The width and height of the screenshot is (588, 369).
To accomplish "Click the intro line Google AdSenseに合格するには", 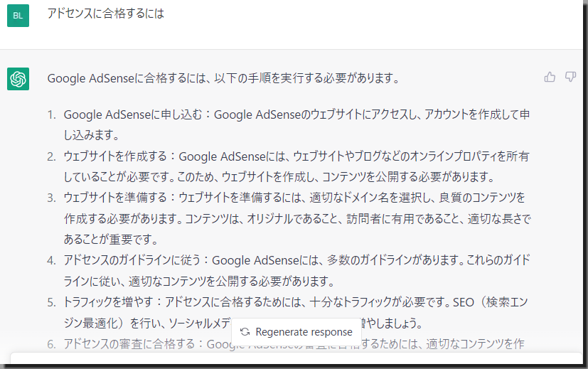I will click(x=223, y=78).
